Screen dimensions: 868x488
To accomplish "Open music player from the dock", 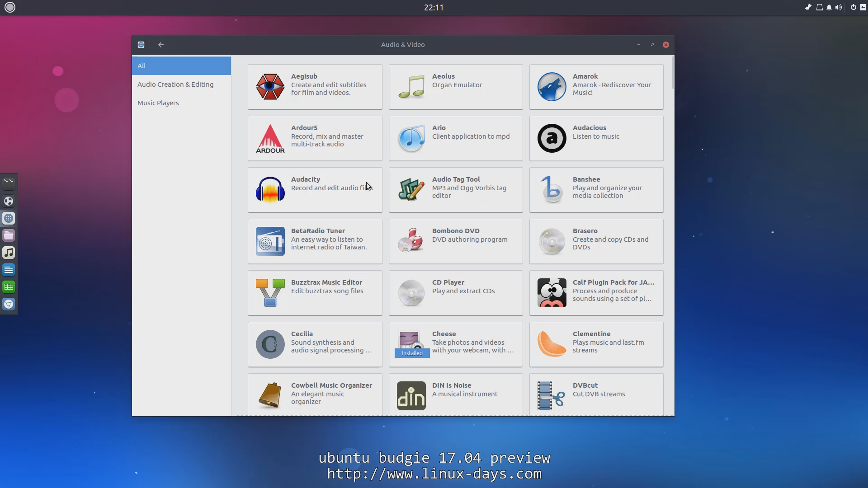I will [9, 253].
